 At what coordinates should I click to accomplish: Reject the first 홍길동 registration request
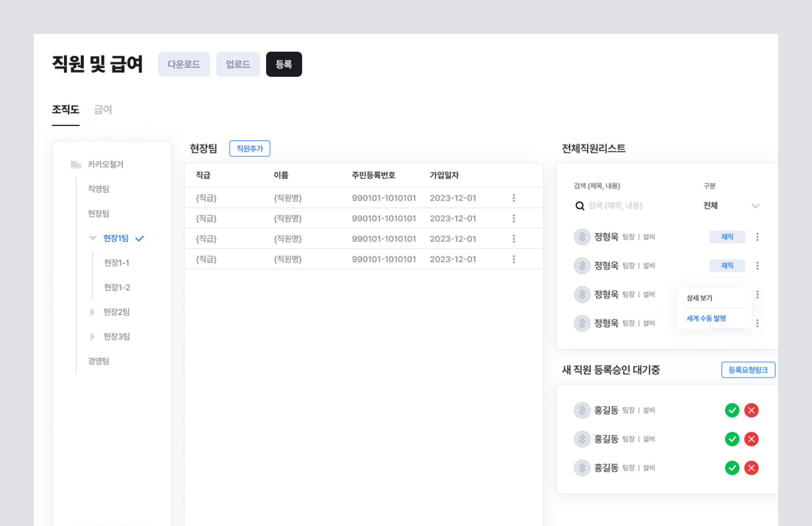click(751, 410)
